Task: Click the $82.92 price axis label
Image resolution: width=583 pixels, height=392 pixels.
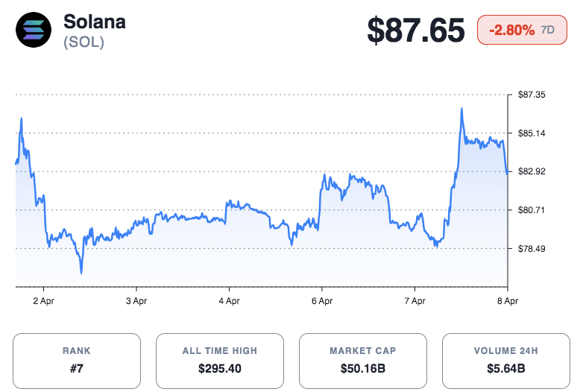Action: 532,171
